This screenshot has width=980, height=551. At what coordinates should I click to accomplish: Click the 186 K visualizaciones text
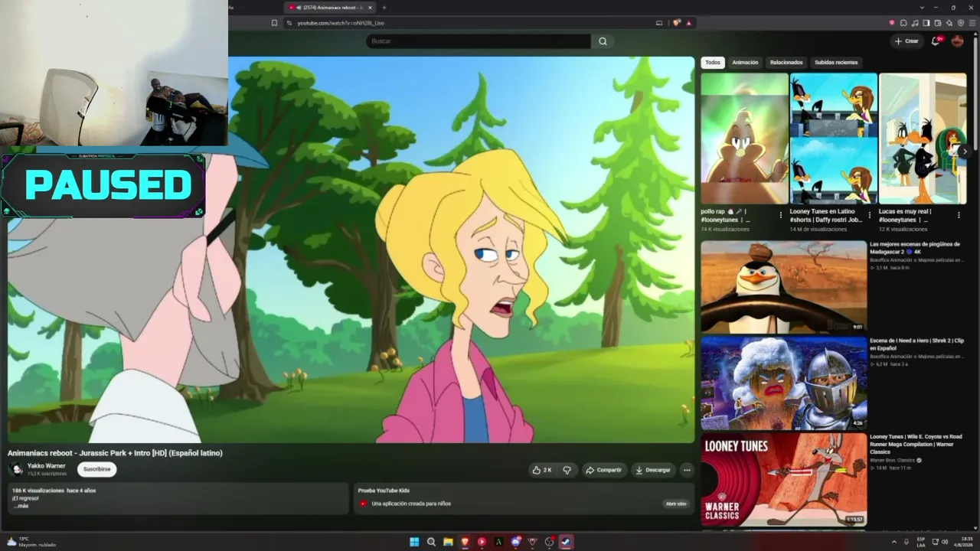38,491
